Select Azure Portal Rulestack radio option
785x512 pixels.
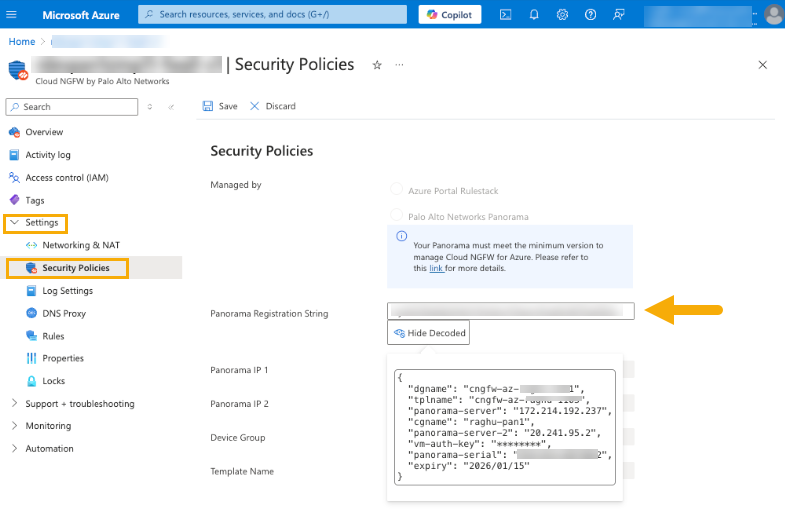(397, 189)
